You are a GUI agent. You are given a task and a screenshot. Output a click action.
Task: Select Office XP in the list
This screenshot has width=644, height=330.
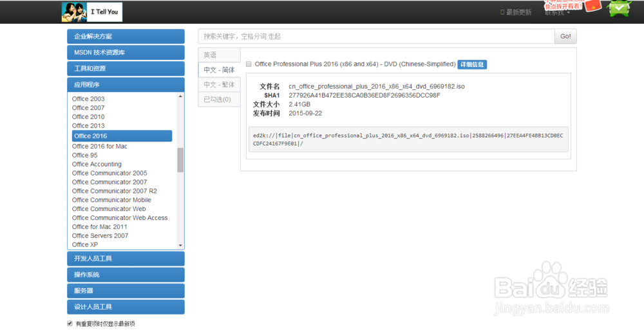click(85, 245)
